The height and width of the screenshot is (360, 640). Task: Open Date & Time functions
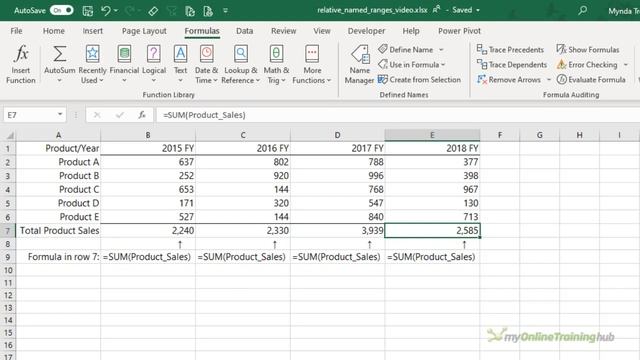(207, 64)
